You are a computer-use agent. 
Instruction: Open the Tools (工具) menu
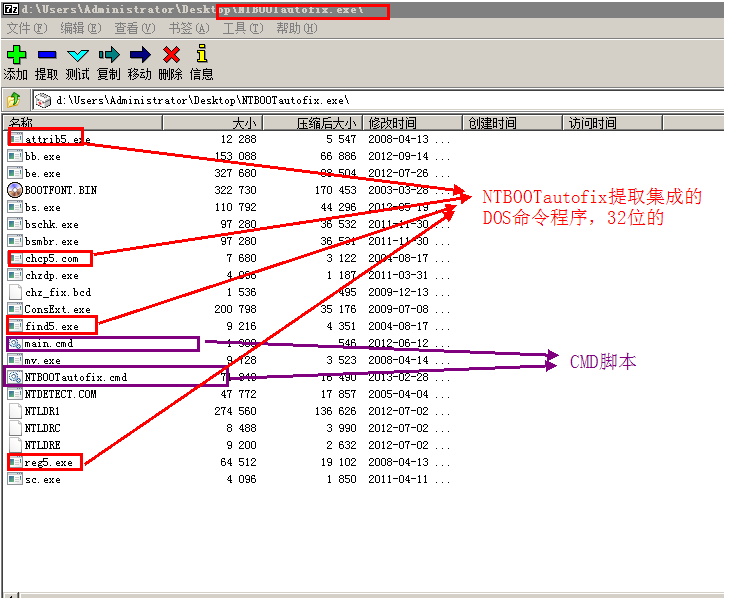click(x=242, y=28)
